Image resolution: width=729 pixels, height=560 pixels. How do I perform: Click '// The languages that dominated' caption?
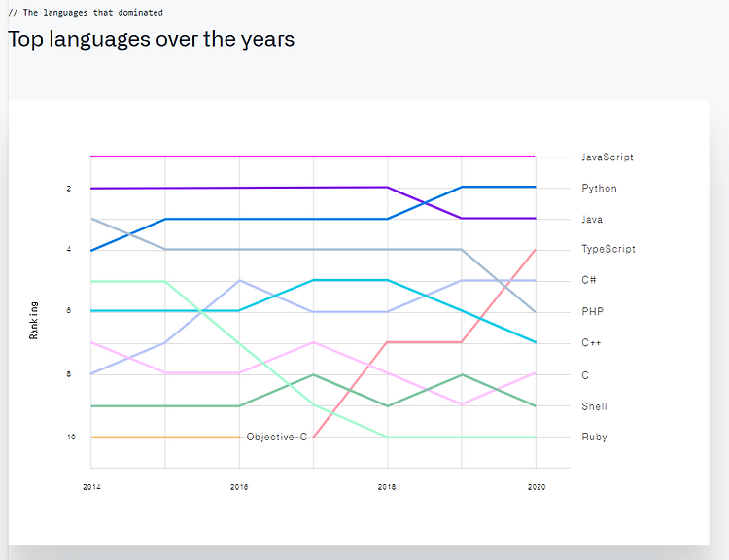tap(86, 13)
